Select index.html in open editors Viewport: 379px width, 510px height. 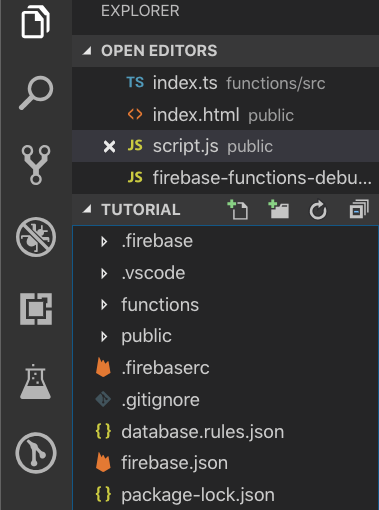[225, 115]
